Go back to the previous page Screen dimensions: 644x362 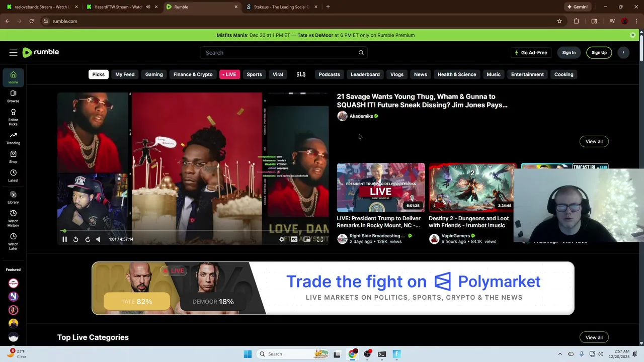tap(7, 21)
